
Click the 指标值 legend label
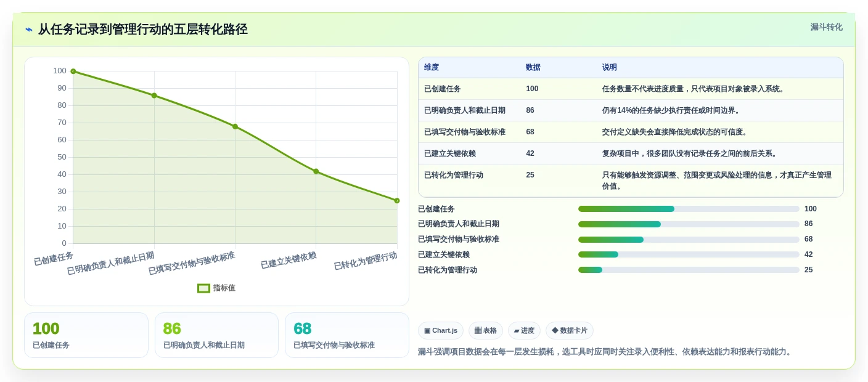pos(224,288)
